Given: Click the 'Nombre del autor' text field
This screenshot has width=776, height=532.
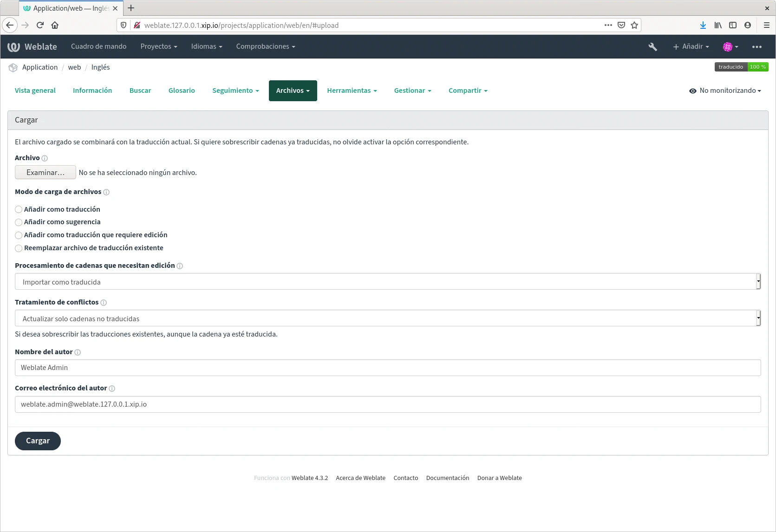Looking at the screenshot, I should click(x=387, y=368).
